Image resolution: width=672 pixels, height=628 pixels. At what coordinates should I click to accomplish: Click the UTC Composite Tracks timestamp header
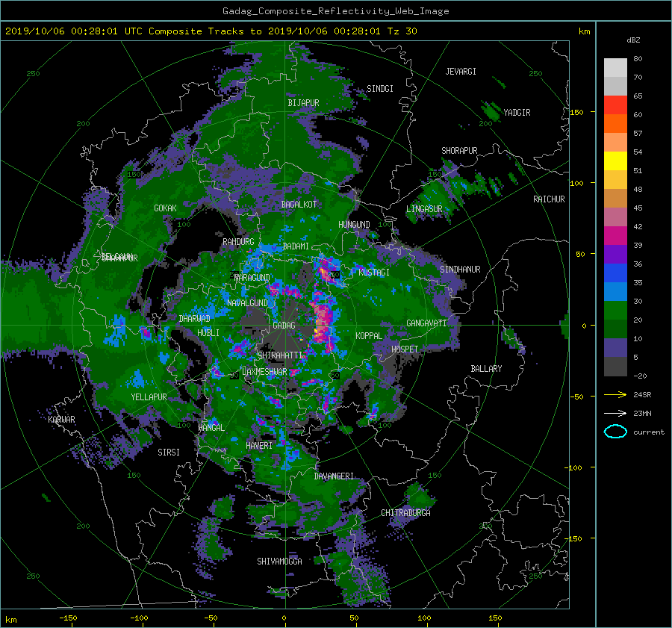[211, 31]
